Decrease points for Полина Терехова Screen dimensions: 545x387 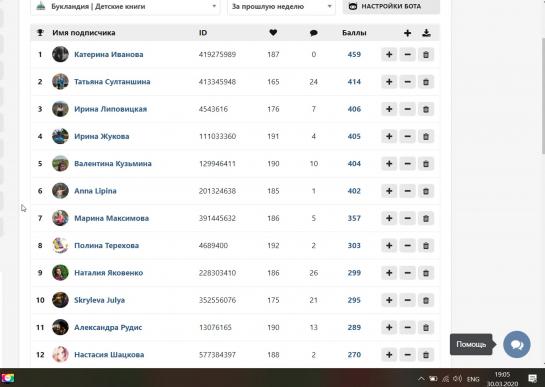tap(407, 246)
